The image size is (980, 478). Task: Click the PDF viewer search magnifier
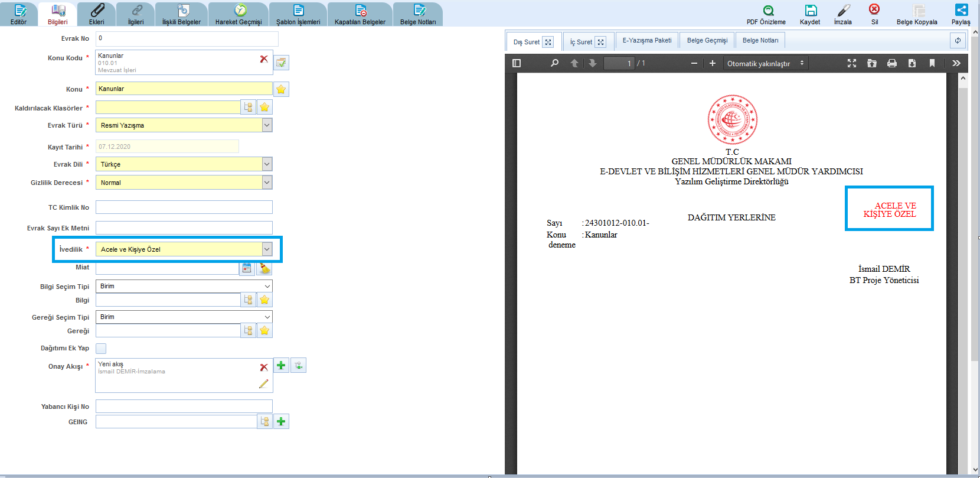554,63
